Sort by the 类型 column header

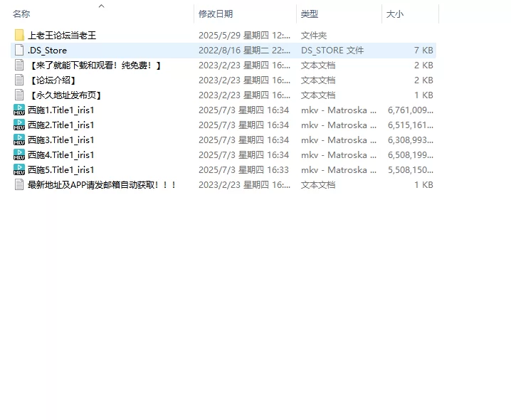[310, 14]
